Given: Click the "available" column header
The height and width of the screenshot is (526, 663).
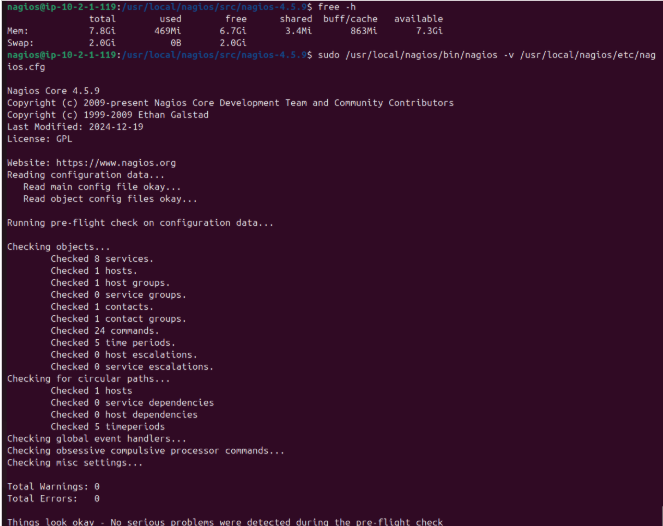Looking at the screenshot, I should click(419, 19).
